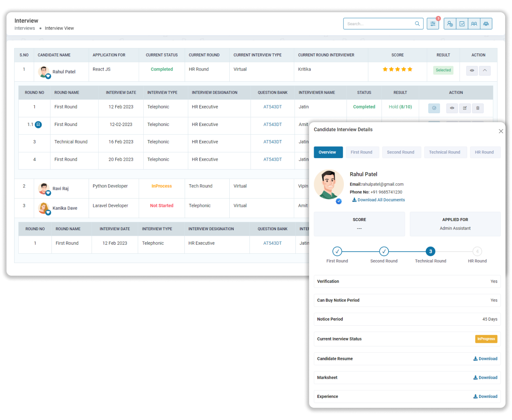
Task: Click the magnifier icon in search box
Action: click(x=417, y=24)
